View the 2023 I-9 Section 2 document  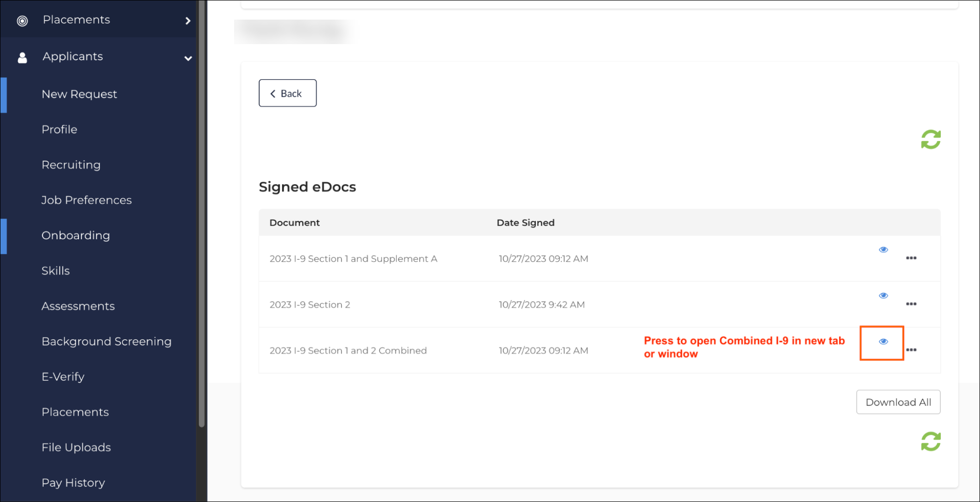tap(883, 296)
